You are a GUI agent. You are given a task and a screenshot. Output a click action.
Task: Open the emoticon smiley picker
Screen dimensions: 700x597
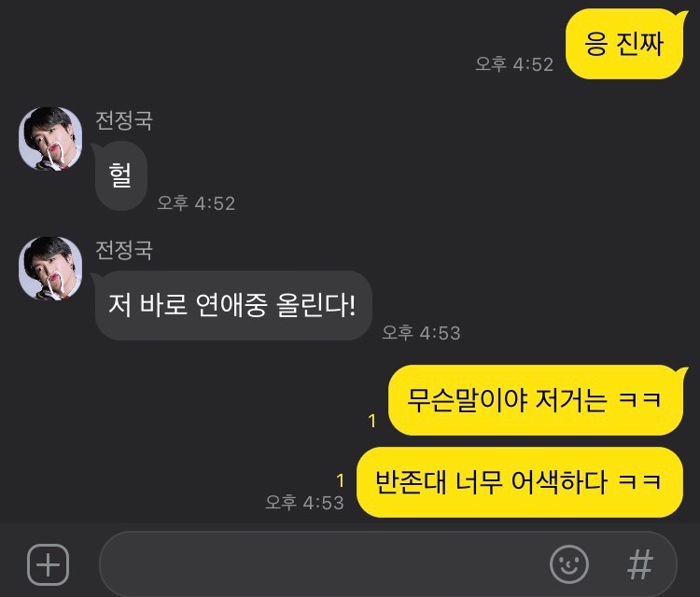(x=569, y=564)
